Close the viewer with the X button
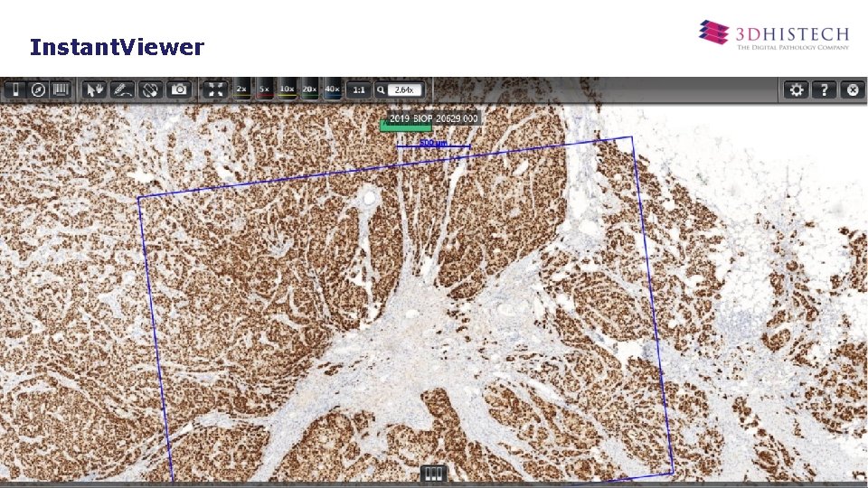868x488 pixels. pos(853,89)
